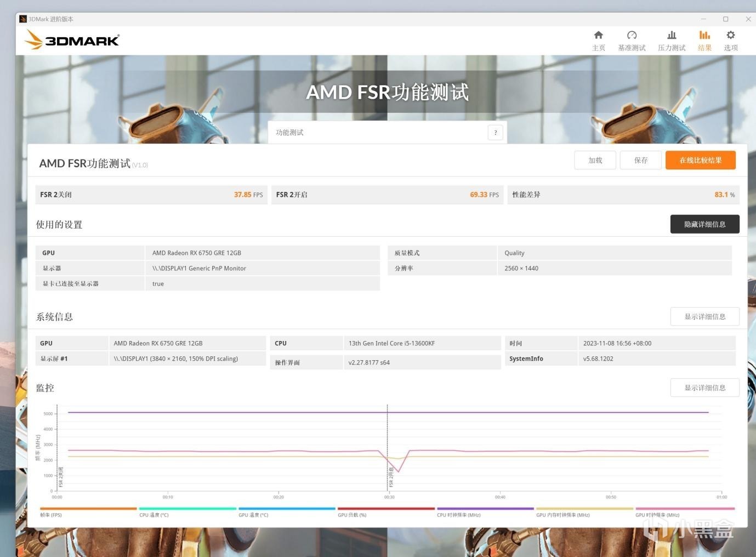Viewport: 756px width, 557px height.
Task: Open the 基准测试 benchmarks gauge icon
Action: [x=632, y=35]
